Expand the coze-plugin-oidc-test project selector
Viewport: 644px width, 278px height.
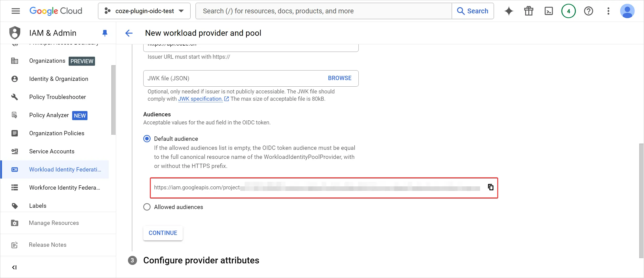144,11
